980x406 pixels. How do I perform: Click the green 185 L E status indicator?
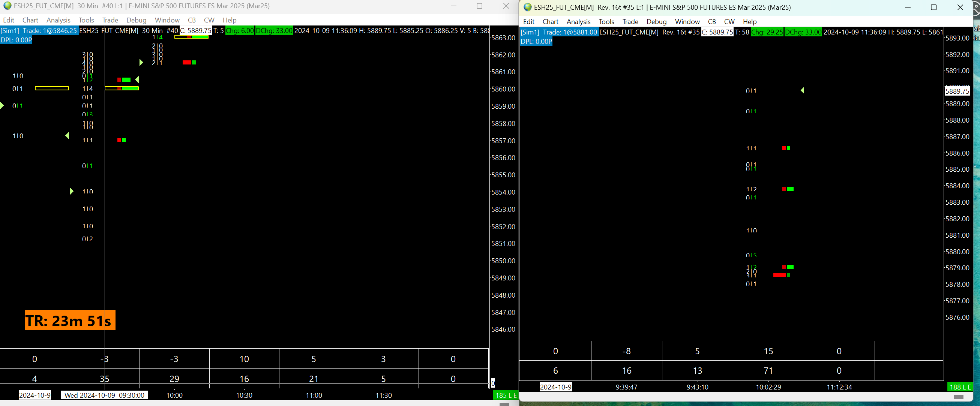tap(506, 395)
